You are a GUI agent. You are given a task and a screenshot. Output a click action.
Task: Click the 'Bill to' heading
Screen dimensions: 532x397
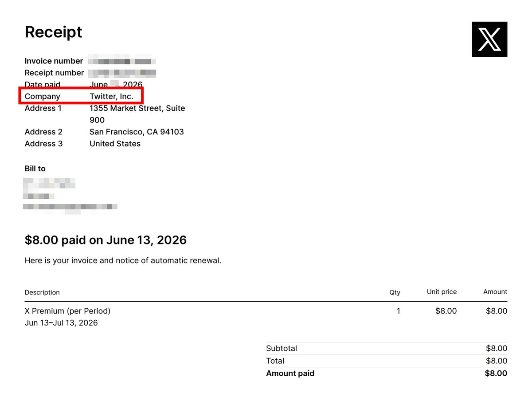[35, 169]
